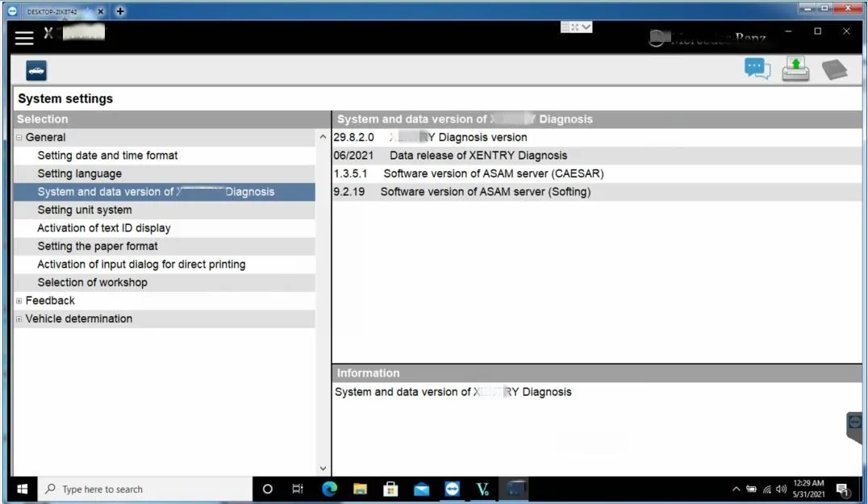Open Cortana circle icon on taskbar
Image resolution: width=868 pixels, height=504 pixels.
point(267,489)
